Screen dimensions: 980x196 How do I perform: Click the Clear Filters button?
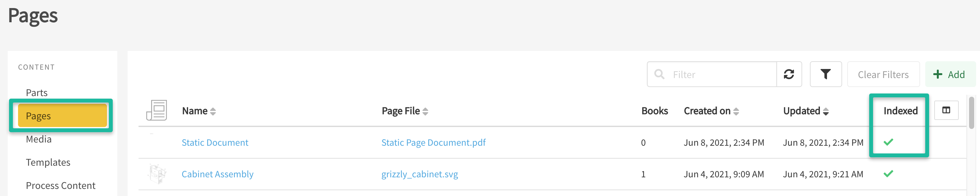[883, 74]
